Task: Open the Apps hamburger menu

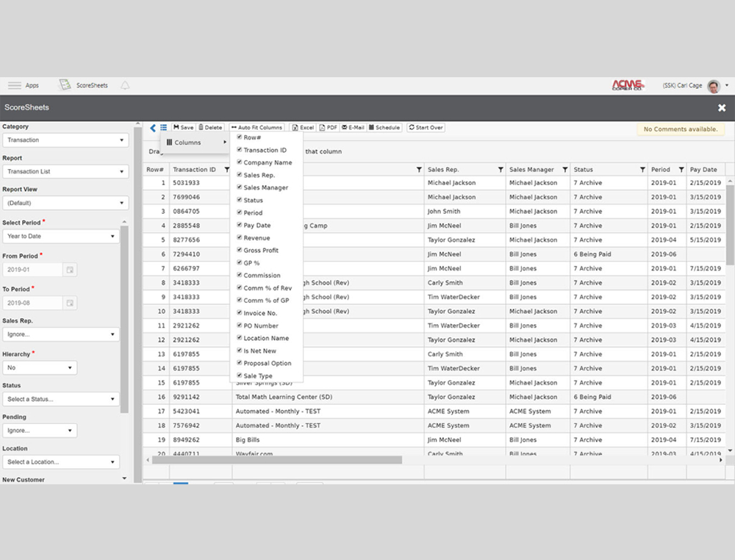Action: [15, 85]
